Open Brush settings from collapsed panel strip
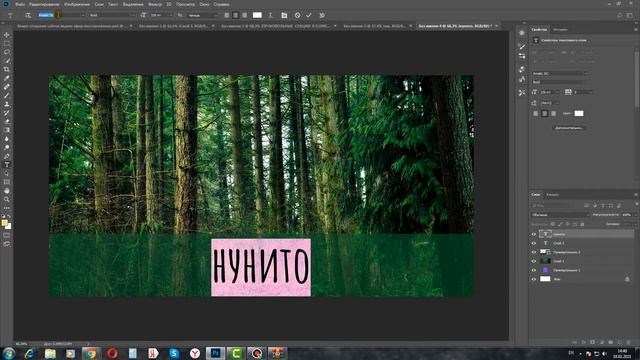This screenshot has width=640, height=360. 522,47
